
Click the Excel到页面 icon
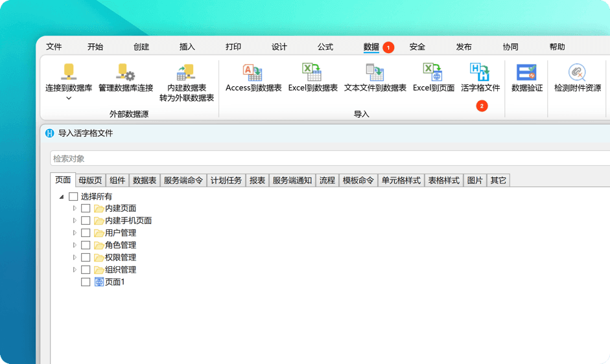(433, 72)
